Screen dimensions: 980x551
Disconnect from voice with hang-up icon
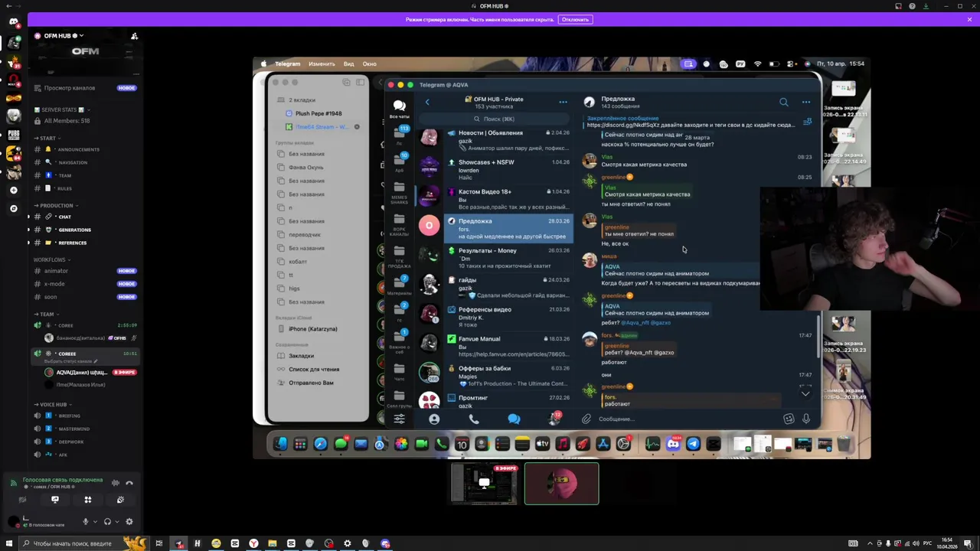pos(129,483)
